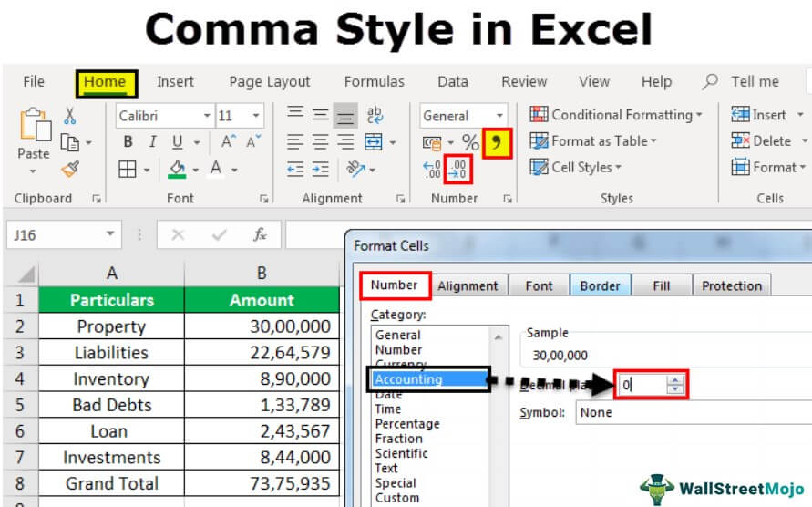Apply Comma Style format button
Screen dimensions: 812x507
497,143
